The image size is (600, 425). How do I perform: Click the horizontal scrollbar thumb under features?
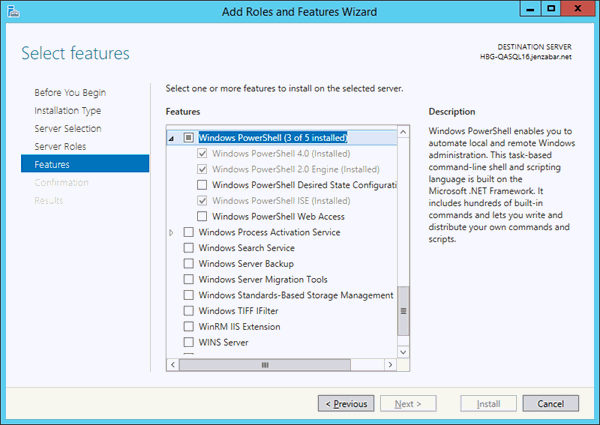pos(265,365)
